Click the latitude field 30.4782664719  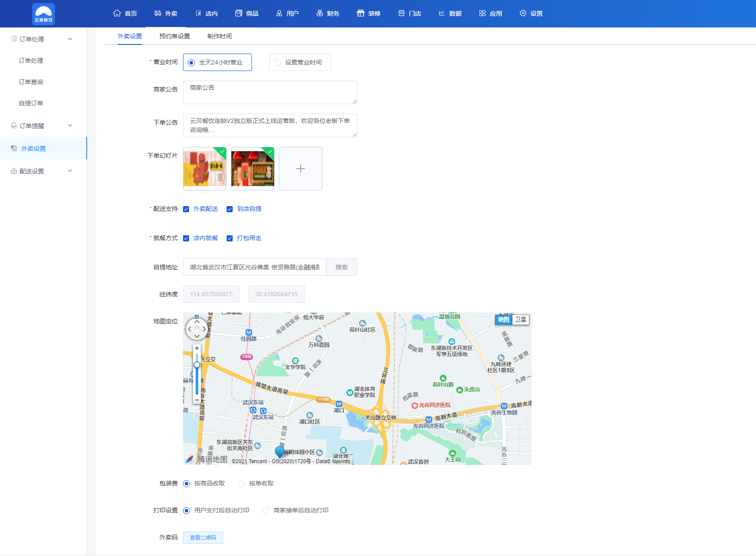tap(277, 294)
